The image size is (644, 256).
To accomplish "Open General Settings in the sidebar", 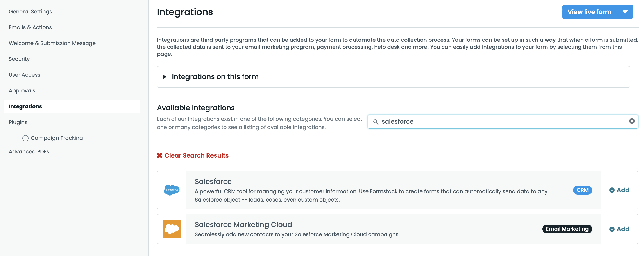I will [x=30, y=11].
